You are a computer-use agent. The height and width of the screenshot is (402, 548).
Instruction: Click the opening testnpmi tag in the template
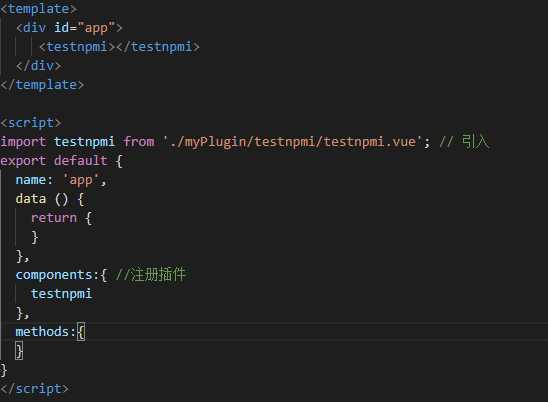click(x=77, y=46)
